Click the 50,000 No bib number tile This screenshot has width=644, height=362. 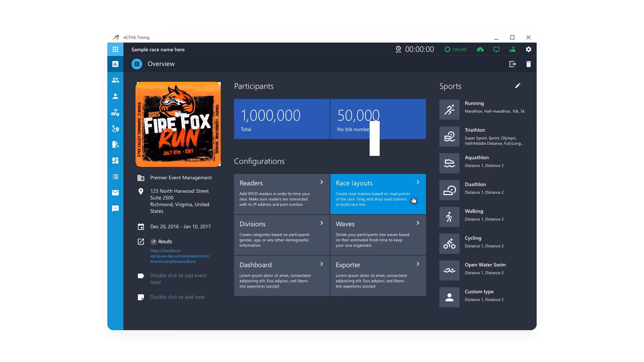[378, 119]
